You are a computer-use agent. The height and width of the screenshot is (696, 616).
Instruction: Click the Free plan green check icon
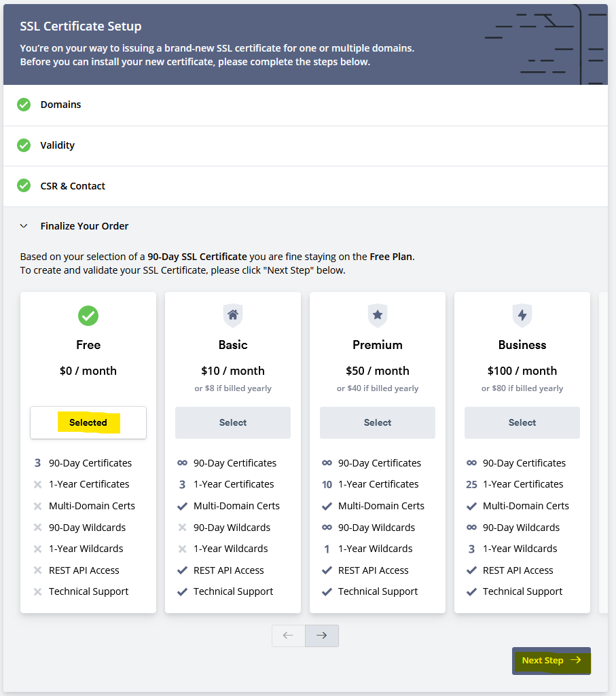88,316
